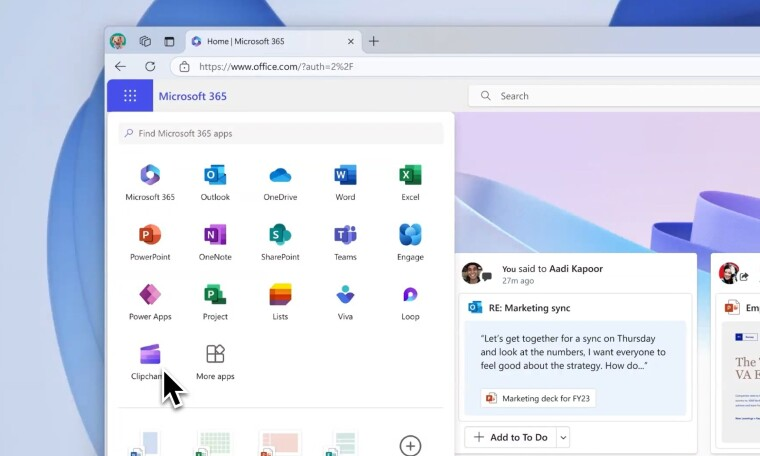Screen dimensions: 760x456
Task: Select the Home | Microsoft 365 tab
Action: tap(273, 41)
